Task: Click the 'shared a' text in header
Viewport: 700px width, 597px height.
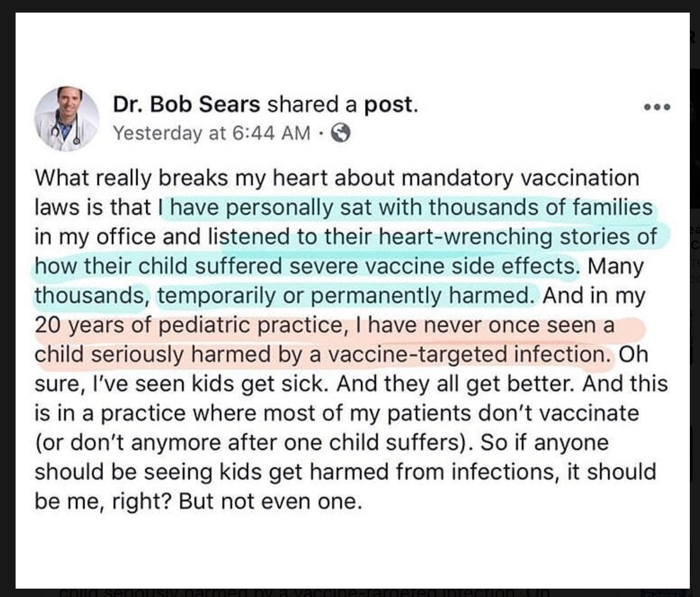Action: pyautogui.click(x=312, y=104)
